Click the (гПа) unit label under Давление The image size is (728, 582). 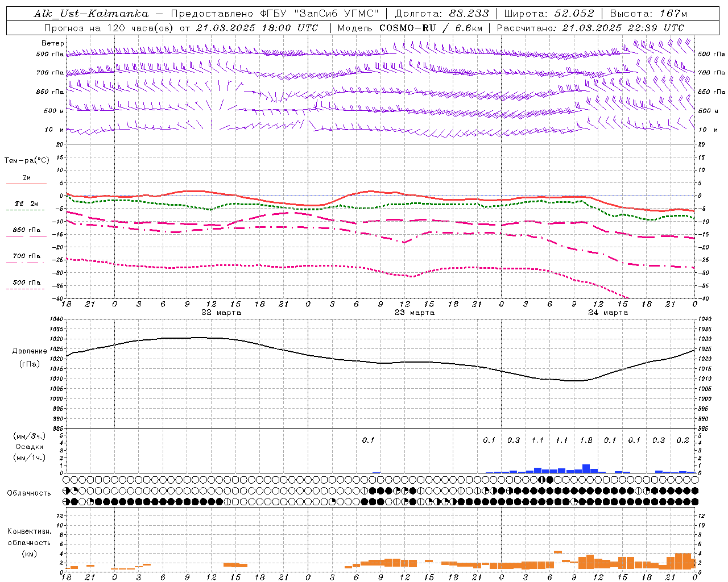pyautogui.click(x=30, y=364)
